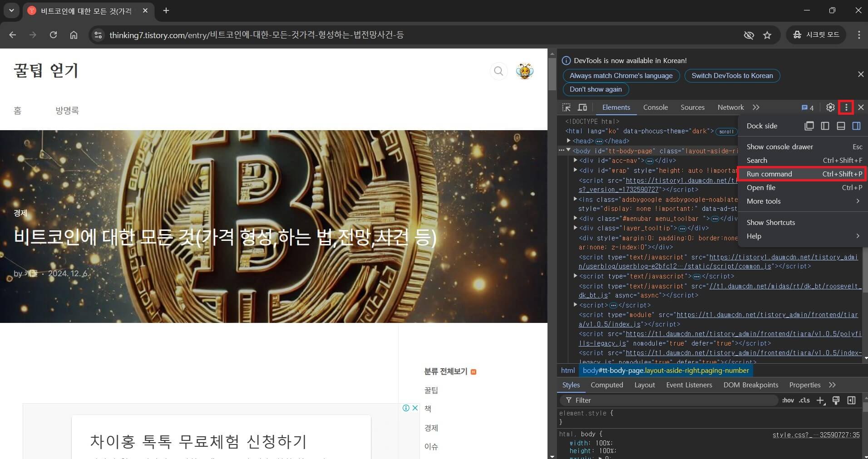The image size is (868, 459).
Task: Expand the div layer_tooltip node
Action: (575, 228)
